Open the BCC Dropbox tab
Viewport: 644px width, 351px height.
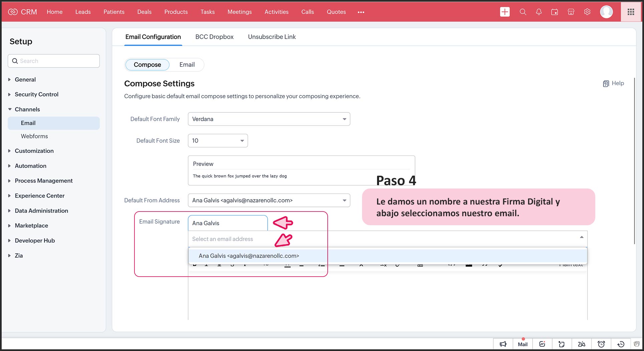tap(214, 37)
